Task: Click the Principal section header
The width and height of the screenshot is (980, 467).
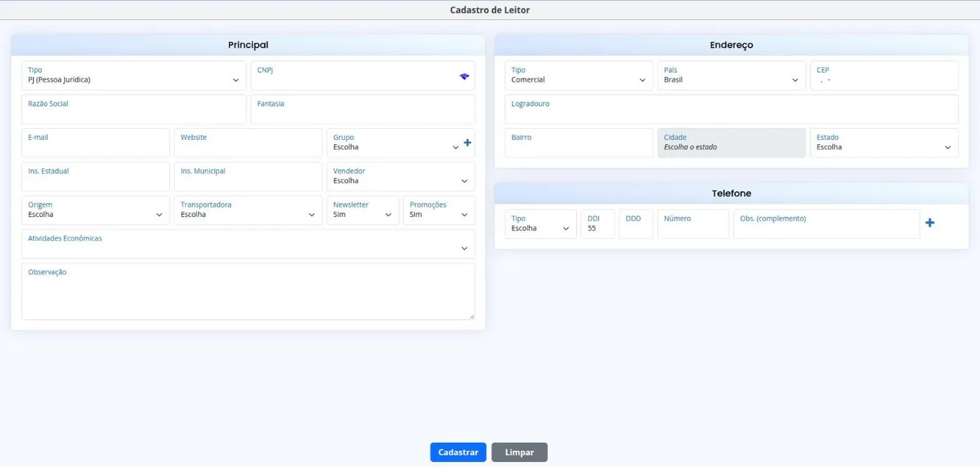Action: click(248, 45)
